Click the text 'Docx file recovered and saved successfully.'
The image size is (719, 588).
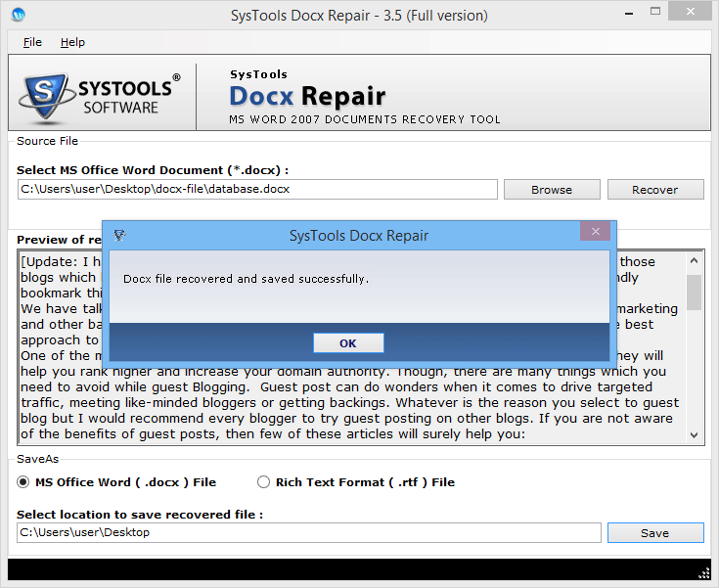246,279
